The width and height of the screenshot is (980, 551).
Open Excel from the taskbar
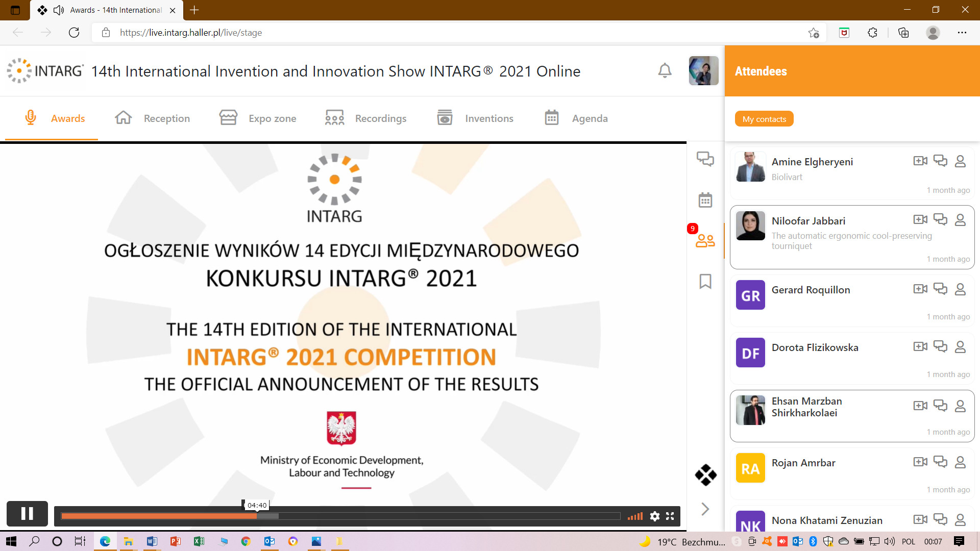click(x=199, y=541)
